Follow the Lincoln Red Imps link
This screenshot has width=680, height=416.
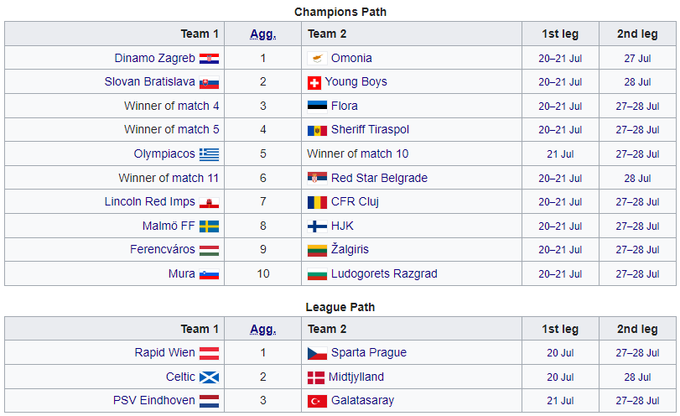tap(150, 202)
